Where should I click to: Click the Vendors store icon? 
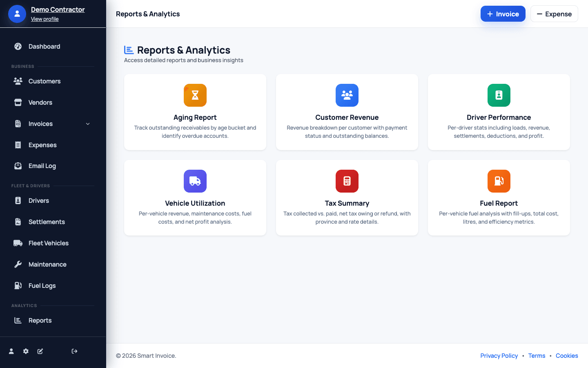click(18, 102)
